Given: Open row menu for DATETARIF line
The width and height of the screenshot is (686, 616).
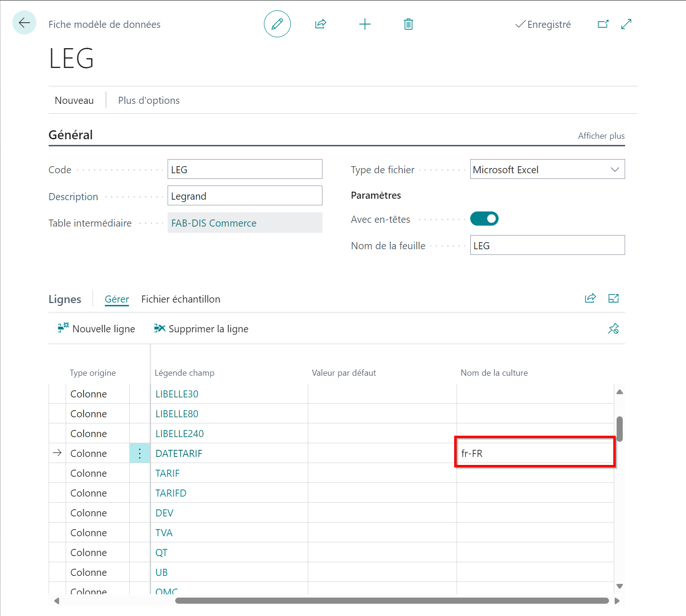Looking at the screenshot, I should [x=140, y=454].
